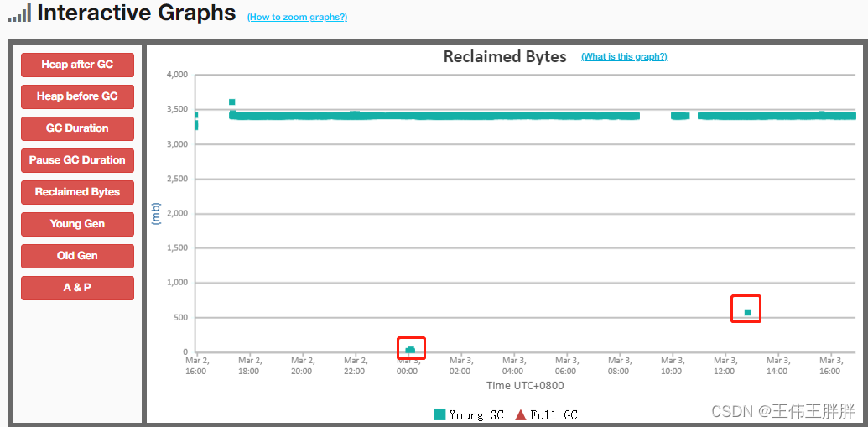Click the bar chart icon beside Interactive Graphs
868x427 pixels.
(x=19, y=13)
